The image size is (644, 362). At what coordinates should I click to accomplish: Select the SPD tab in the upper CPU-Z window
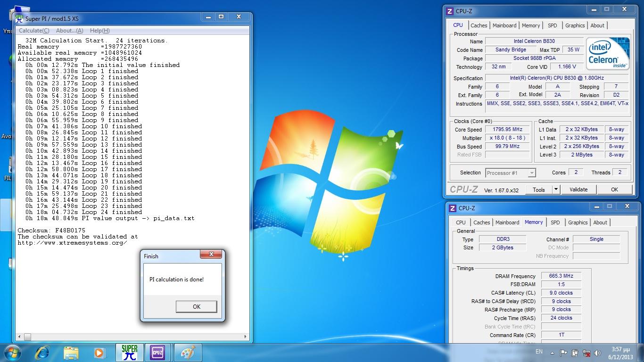(x=553, y=25)
